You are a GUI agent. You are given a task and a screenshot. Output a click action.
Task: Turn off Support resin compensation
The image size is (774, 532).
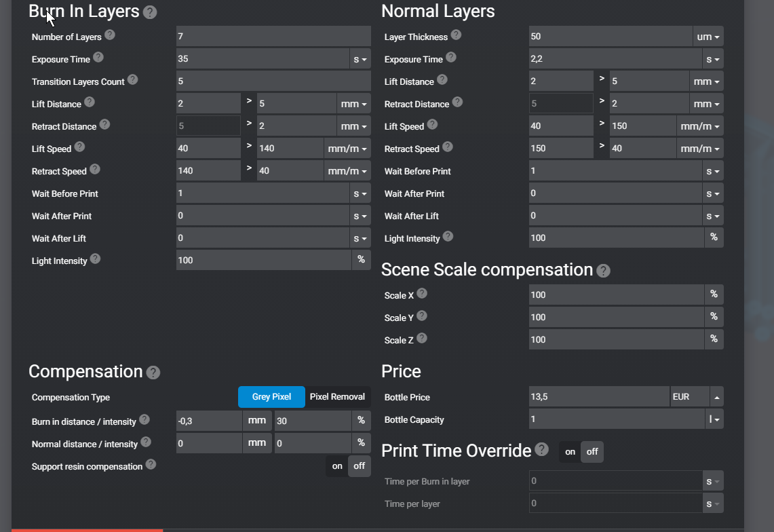[360, 466]
